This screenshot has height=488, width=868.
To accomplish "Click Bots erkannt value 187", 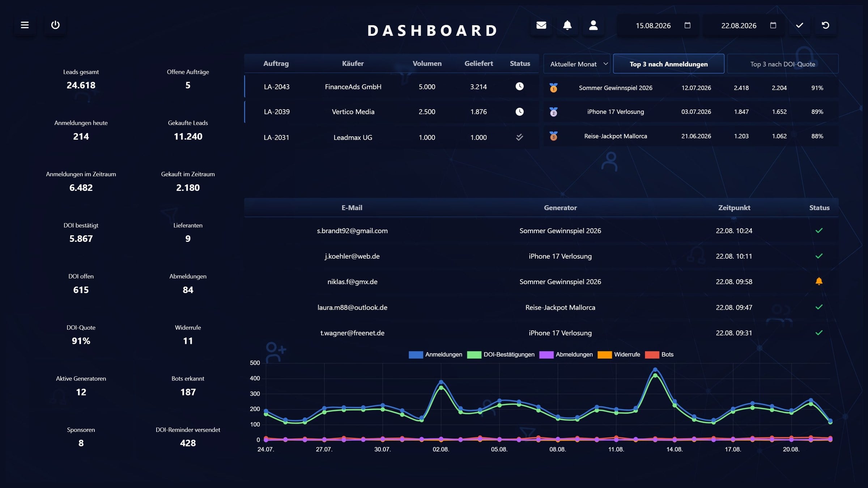I will 188,392.
